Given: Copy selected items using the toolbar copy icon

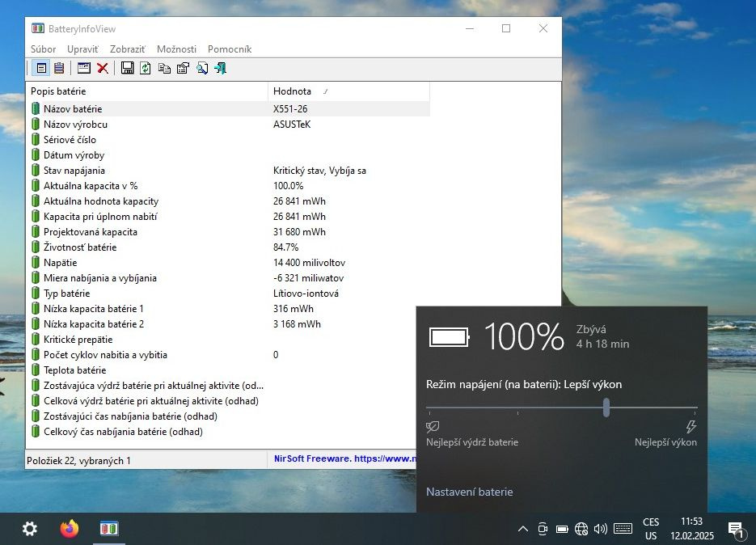Looking at the screenshot, I should coord(164,68).
